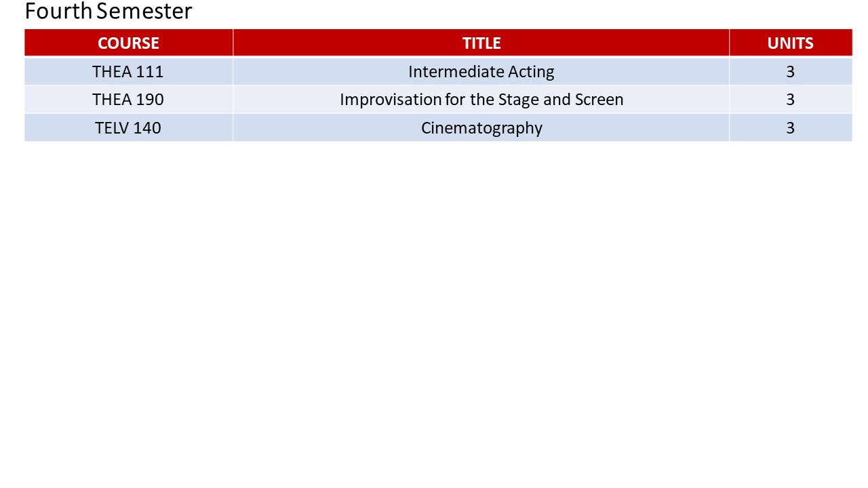868x488 pixels.
Task: Click the TELV 140 course cell
Action: (x=128, y=128)
